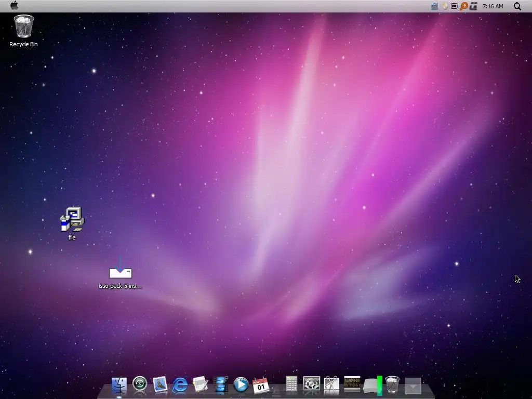Screen dimensions: 532x399
Task: Open the Trash in the dock
Action: coord(392,385)
